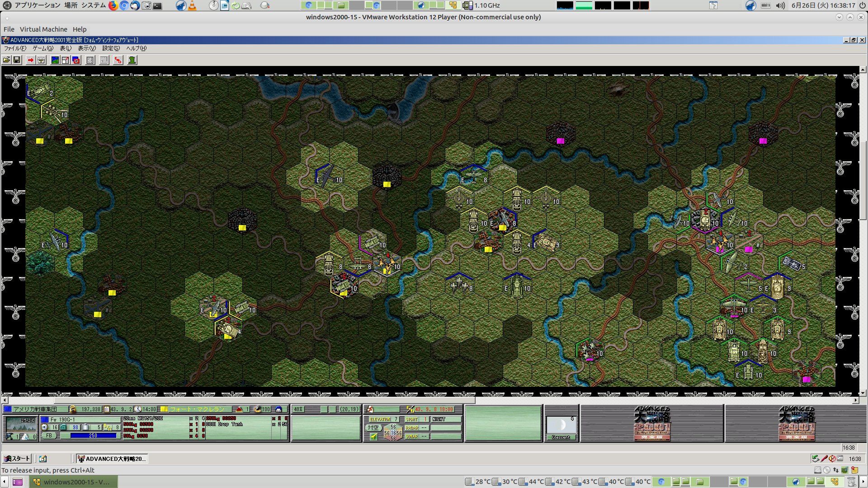Click the Windows スタート button

pos(17,459)
